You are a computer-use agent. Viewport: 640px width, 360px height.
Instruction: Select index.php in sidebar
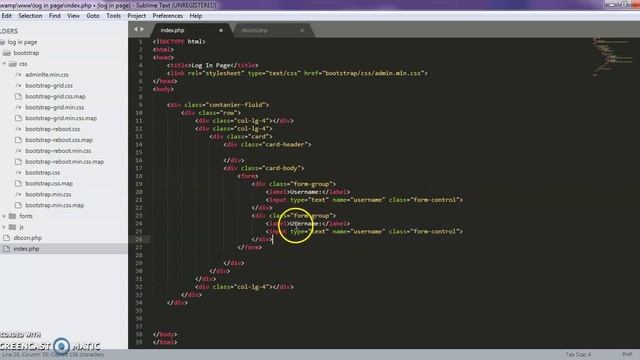[26, 249]
